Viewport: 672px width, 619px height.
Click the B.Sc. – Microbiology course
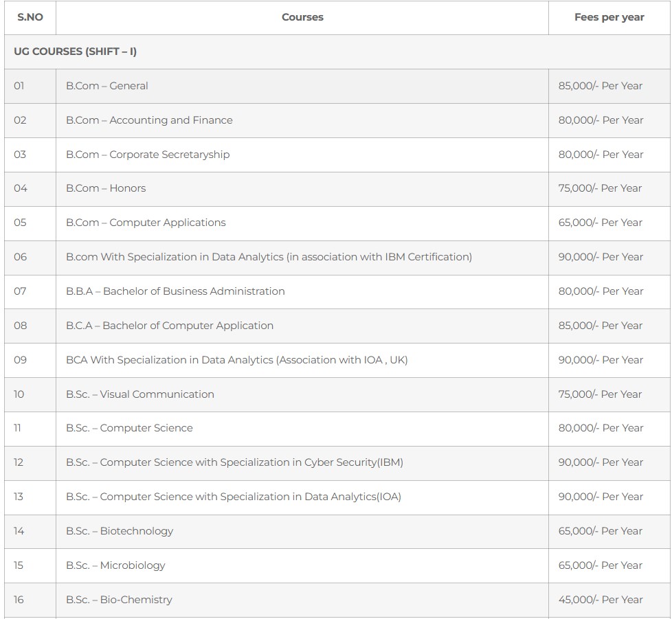115,565
